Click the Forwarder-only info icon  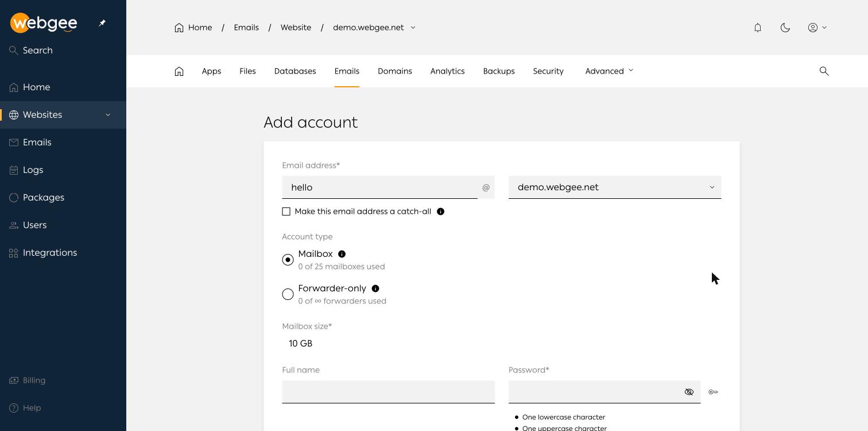[375, 288]
